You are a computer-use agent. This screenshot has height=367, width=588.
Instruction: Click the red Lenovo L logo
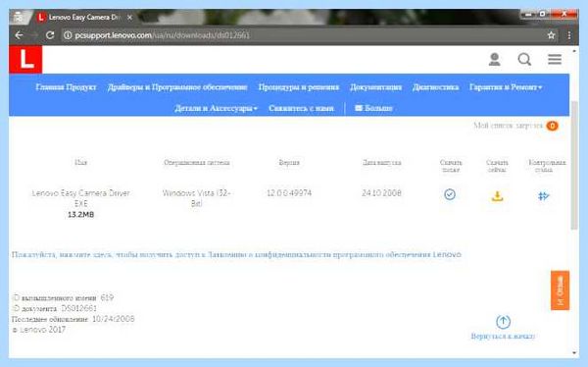[x=25, y=59]
